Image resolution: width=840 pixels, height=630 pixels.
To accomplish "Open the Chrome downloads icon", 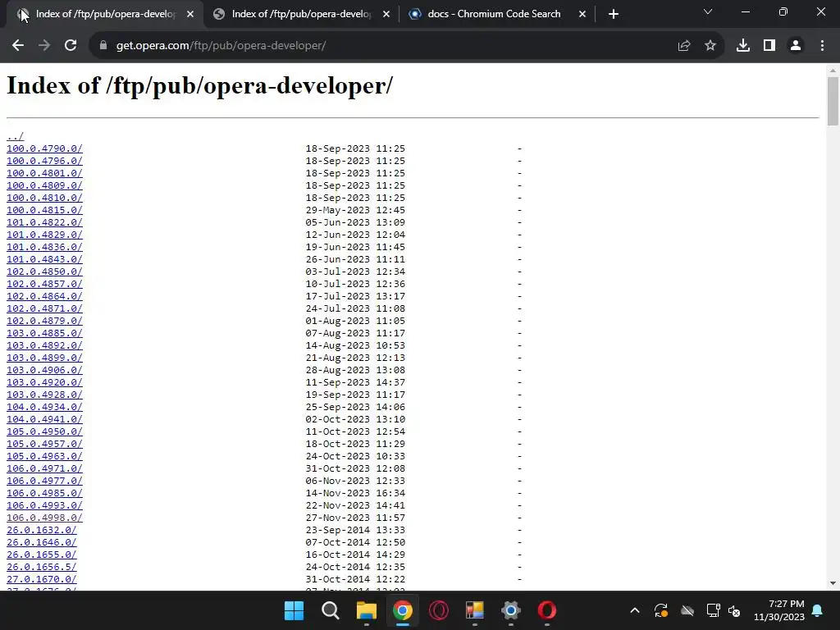I will point(743,46).
